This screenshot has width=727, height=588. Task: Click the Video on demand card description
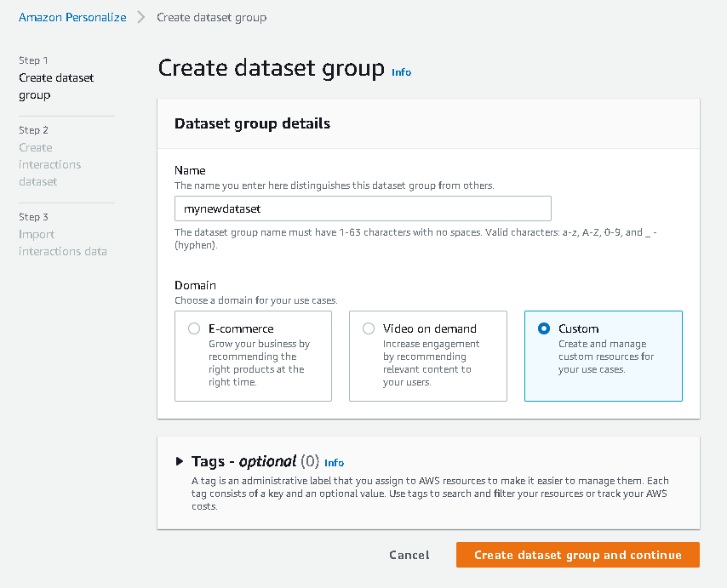[x=431, y=363]
